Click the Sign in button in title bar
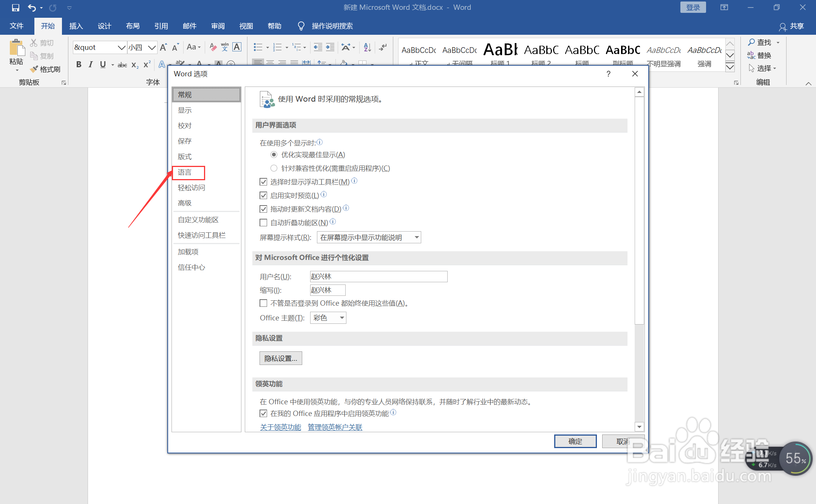Screen dimensions: 816x504 click(693, 8)
